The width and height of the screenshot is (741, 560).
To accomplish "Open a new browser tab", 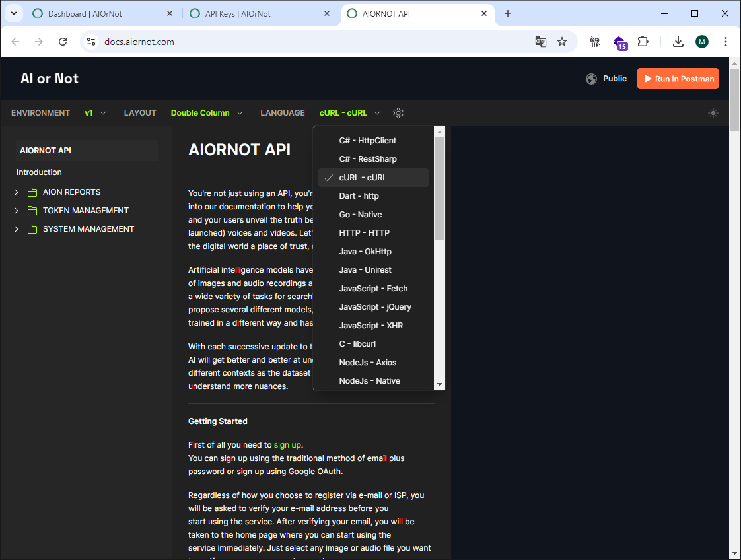I will tap(508, 13).
